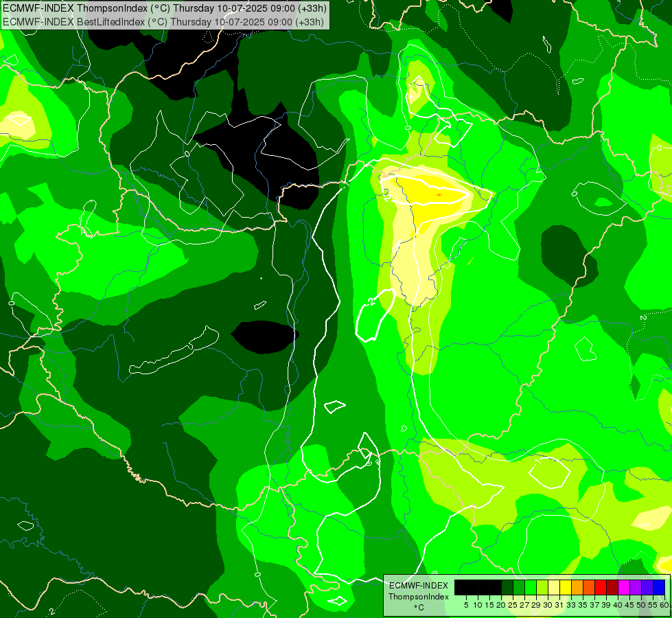
Task: Choose the red 37–39 legend swatch
Action: point(601,587)
